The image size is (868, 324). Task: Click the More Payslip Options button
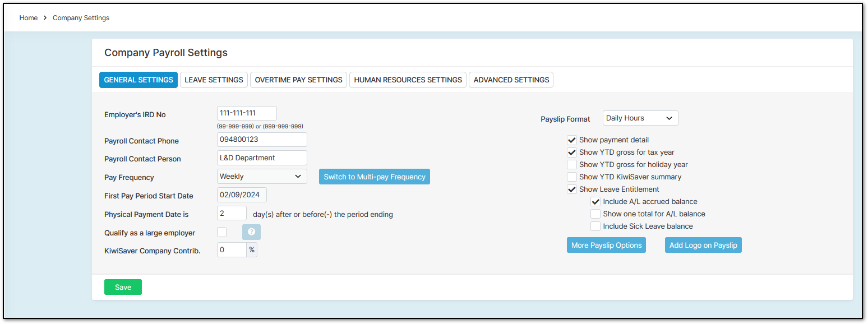[606, 245]
